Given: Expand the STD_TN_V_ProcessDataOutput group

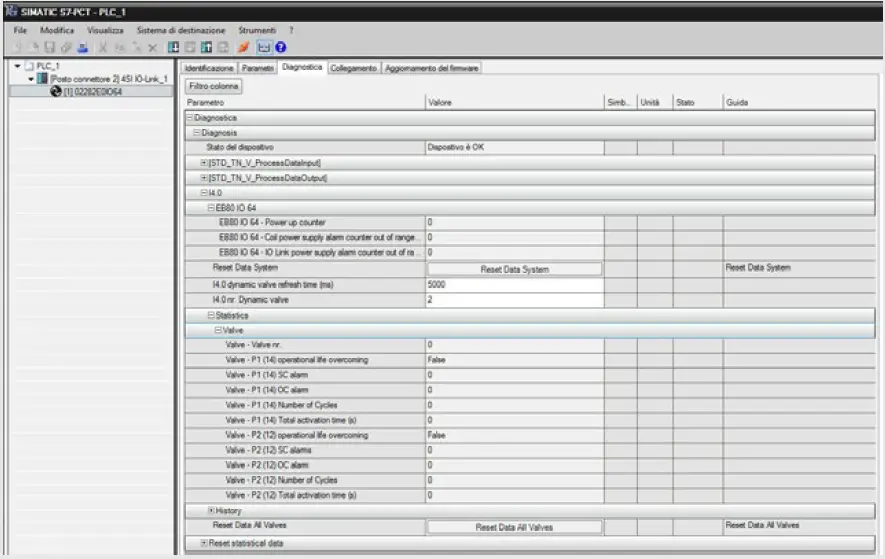Looking at the screenshot, I should (x=204, y=177).
